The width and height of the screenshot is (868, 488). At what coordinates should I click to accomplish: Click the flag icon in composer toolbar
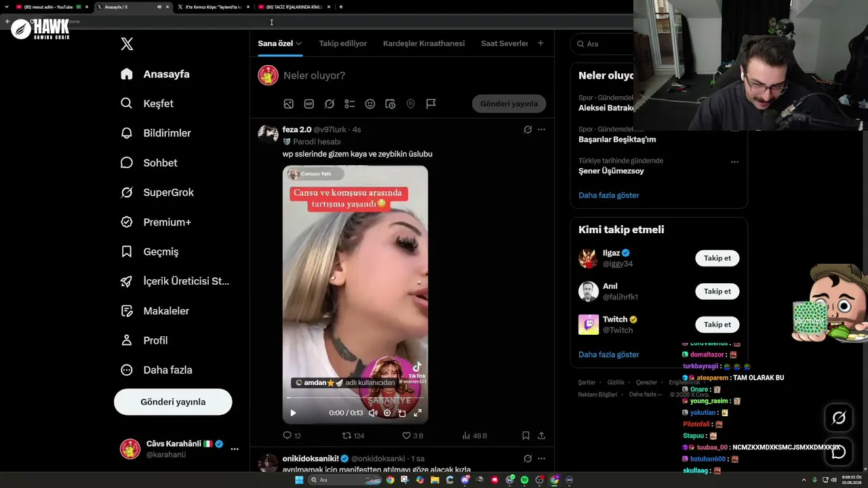pyautogui.click(x=431, y=104)
